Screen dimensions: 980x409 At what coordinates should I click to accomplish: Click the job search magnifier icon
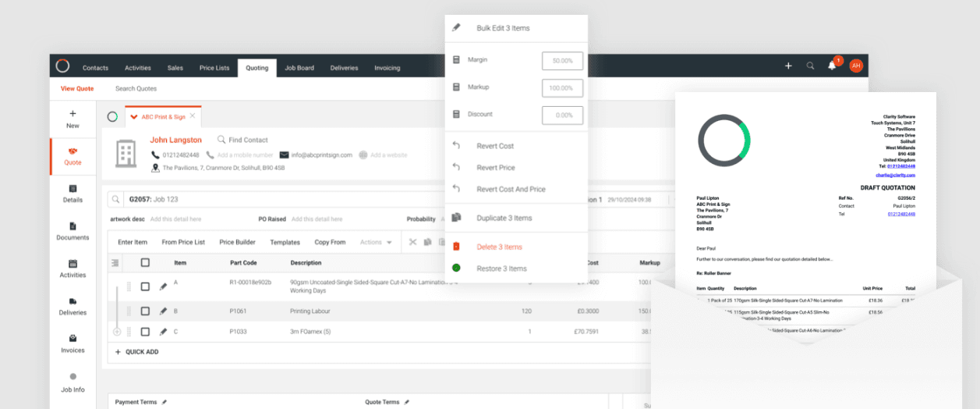(x=115, y=199)
